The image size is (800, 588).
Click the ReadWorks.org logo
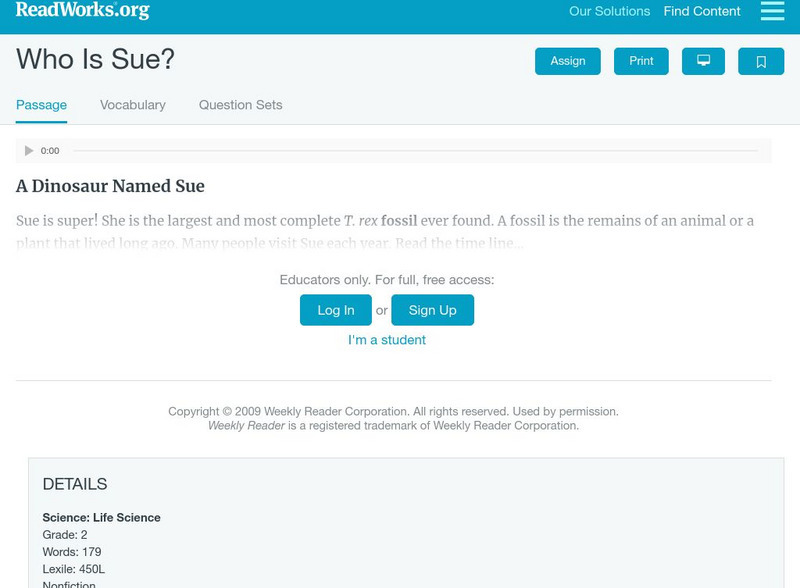(82, 11)
